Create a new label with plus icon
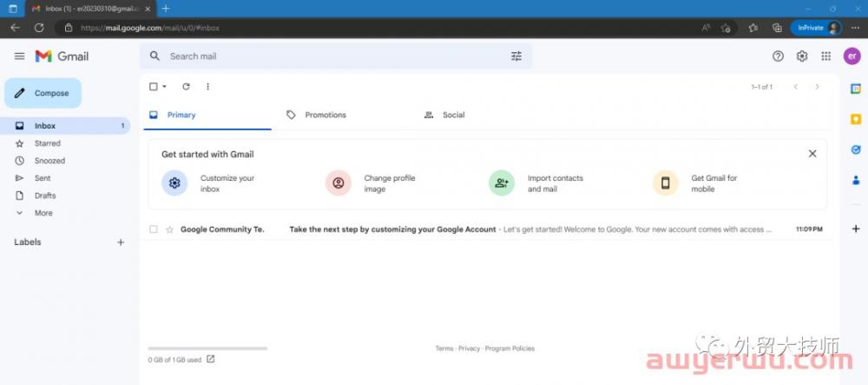Screen dimensions: 868x385 tap(121, 242)
